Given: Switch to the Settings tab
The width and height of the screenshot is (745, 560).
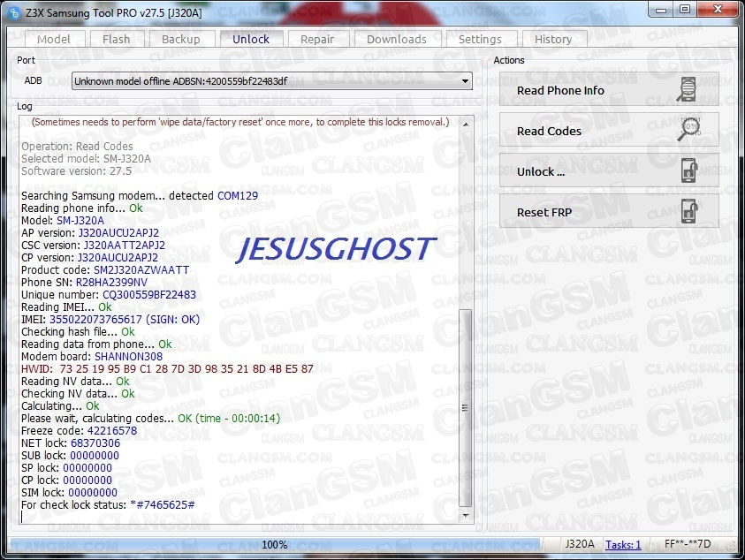Looking at the screenshot, I should pos(480,39).
